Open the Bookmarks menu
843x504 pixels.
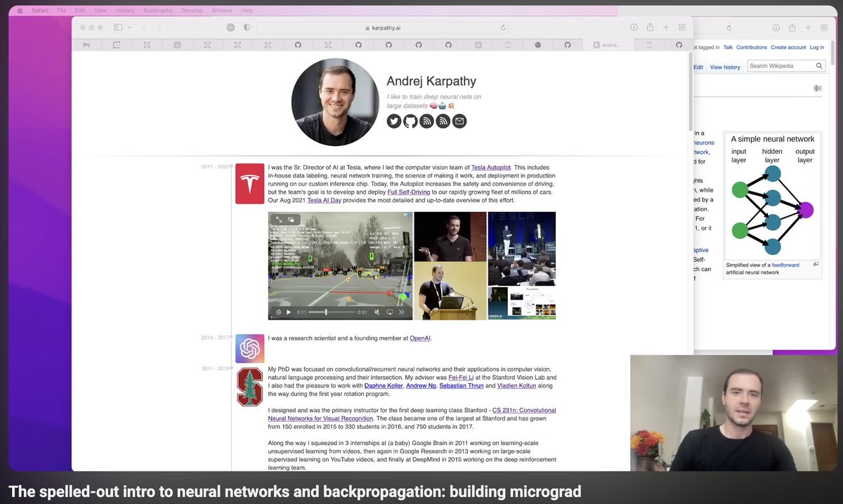[157, 11]
